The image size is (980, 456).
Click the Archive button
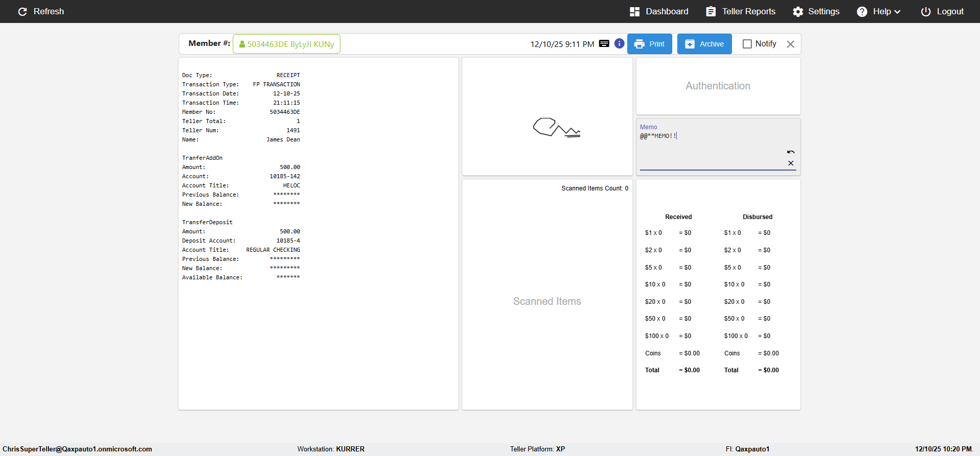704,44
